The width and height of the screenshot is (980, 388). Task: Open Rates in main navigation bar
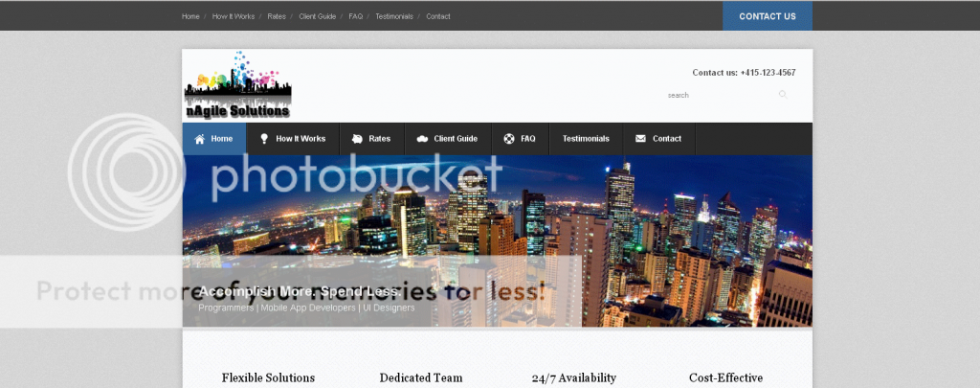[372, 139]
